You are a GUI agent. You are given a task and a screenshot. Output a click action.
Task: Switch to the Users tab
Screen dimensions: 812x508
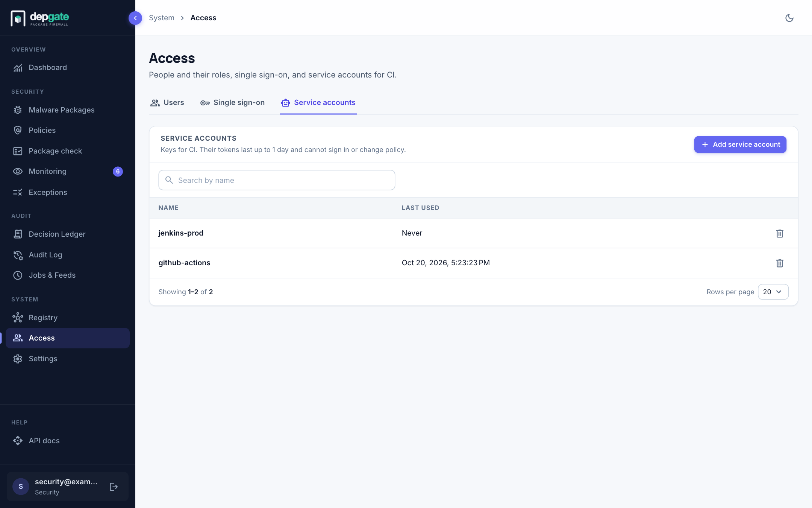pyautogui.click(x=167, y=103)
